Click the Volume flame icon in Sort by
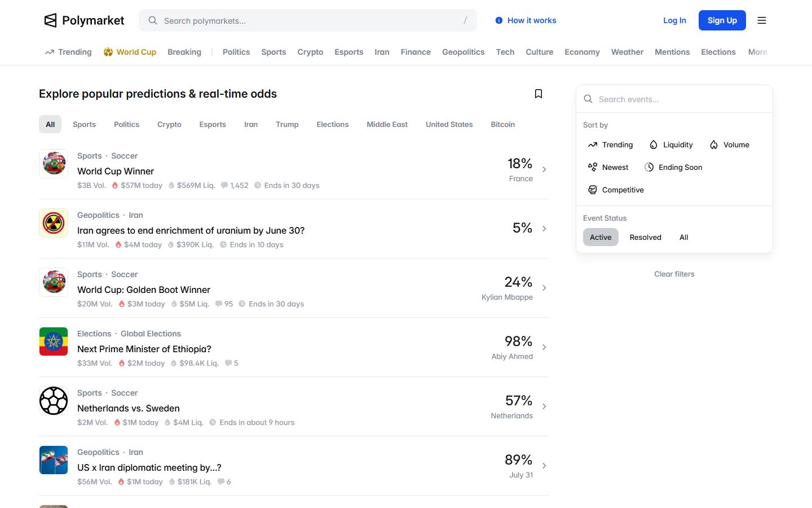 [x=714, y=144]
